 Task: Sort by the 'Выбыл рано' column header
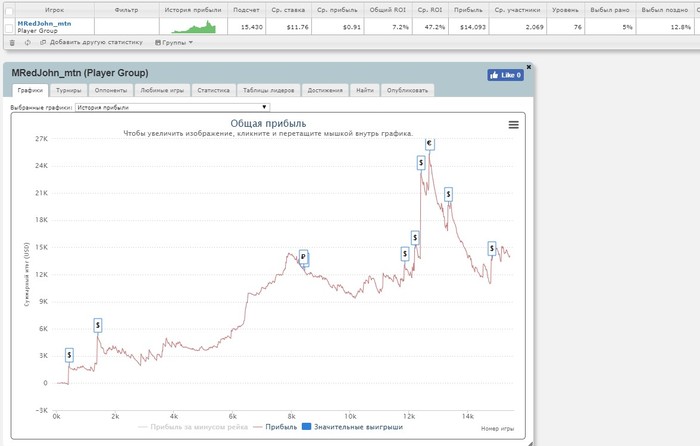click(610, 10)
